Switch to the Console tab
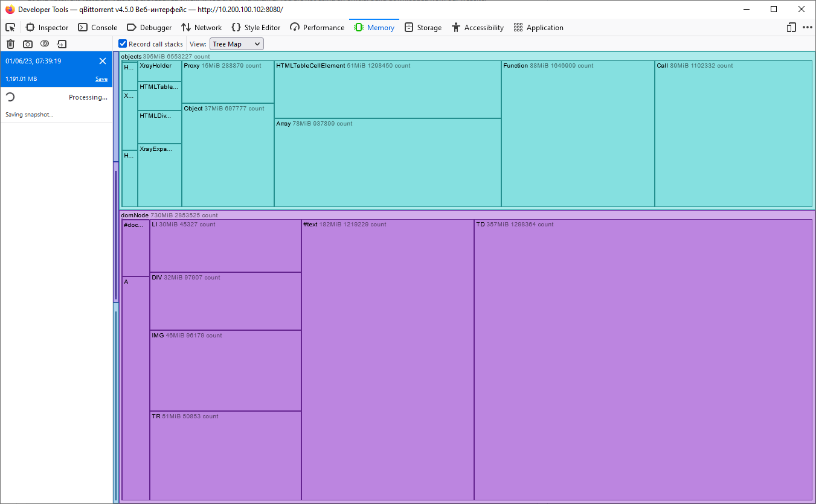Screen dimensions: 816x504 [x=97, y=27]
